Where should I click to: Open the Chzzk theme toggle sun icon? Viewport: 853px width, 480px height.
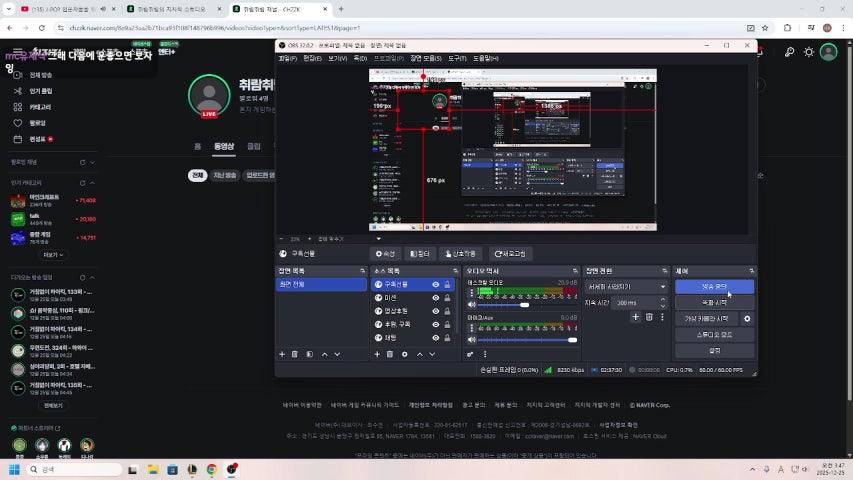808,52
